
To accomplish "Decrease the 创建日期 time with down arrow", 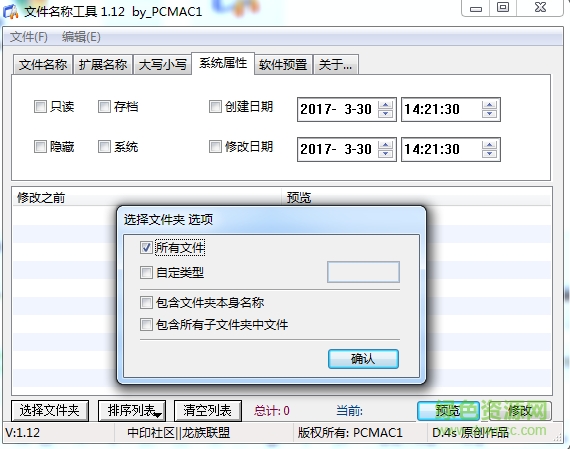I will coord(489,113).
